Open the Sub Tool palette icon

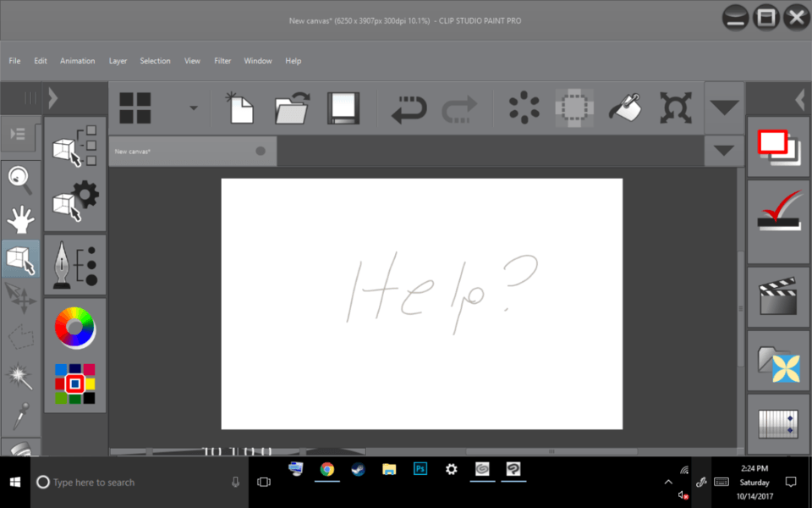(75, 146)
